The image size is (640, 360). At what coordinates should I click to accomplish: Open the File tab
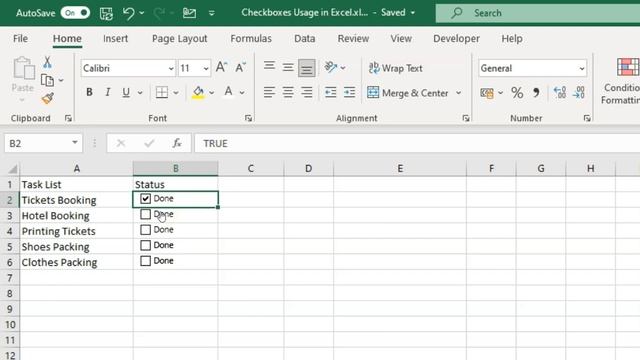[x=20, y=38]
